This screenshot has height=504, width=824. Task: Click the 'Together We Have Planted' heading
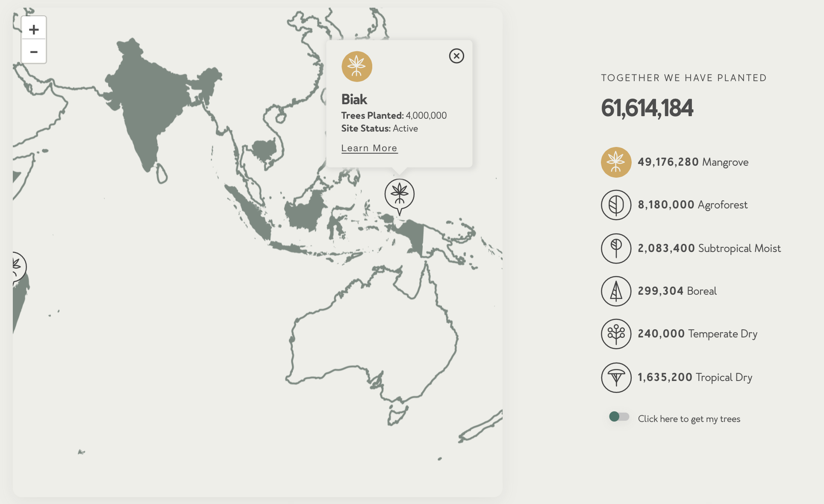coord(683,78)
